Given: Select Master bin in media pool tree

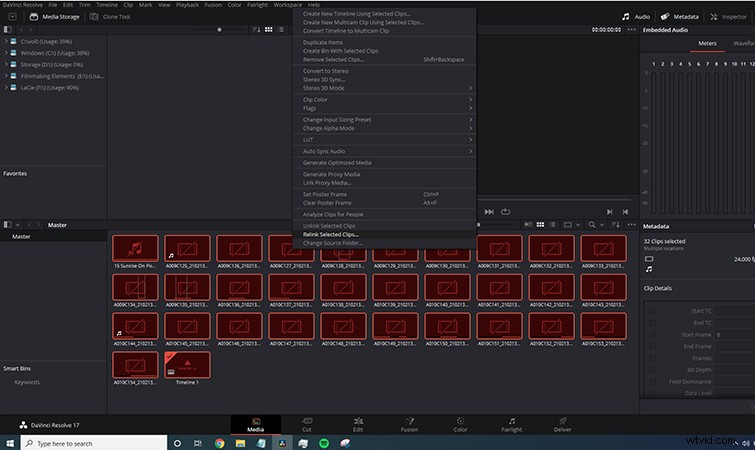Looking at the screenshot, I should pyautogui.click(x=21, y=237).
